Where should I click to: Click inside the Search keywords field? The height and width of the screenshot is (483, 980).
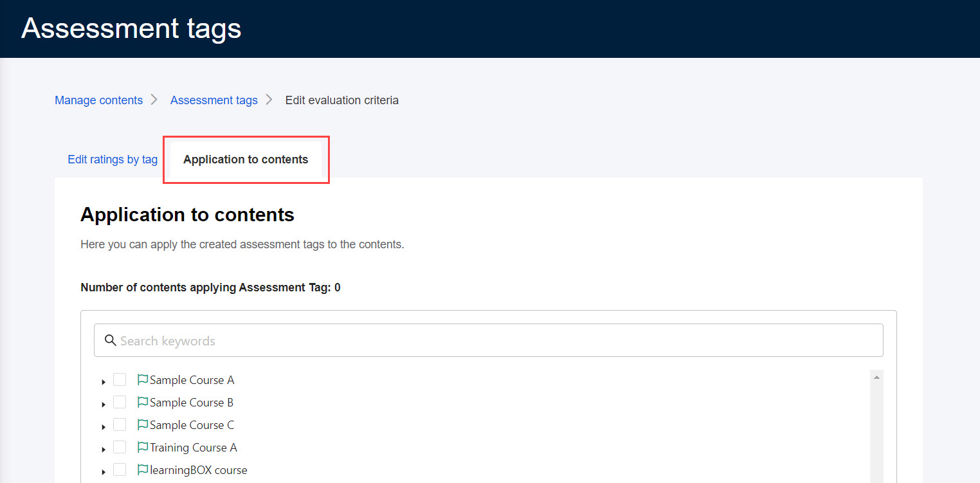coord(489,340)
